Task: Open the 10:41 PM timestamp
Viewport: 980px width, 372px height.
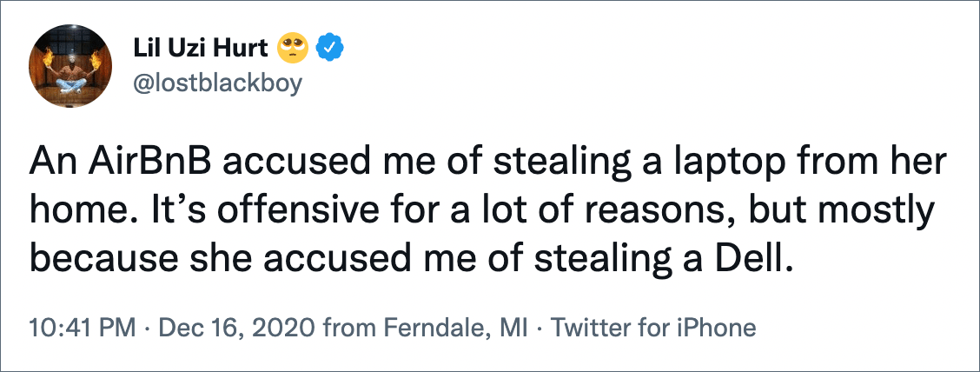Action: tap(82, 327)
